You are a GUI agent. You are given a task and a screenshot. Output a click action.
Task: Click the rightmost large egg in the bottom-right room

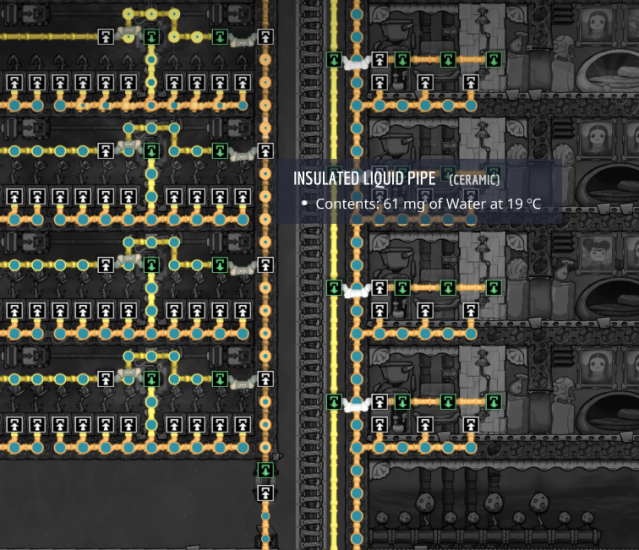tap(540, 503)
